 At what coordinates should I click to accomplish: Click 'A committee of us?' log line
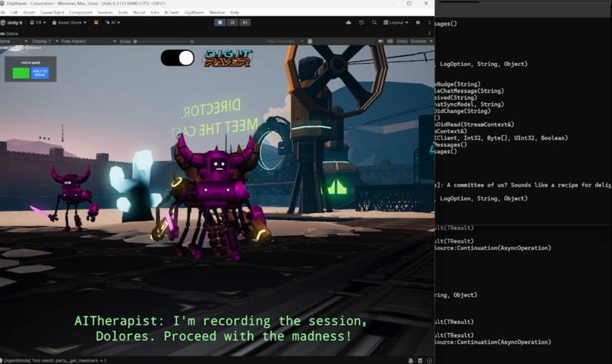coord(523,185)
